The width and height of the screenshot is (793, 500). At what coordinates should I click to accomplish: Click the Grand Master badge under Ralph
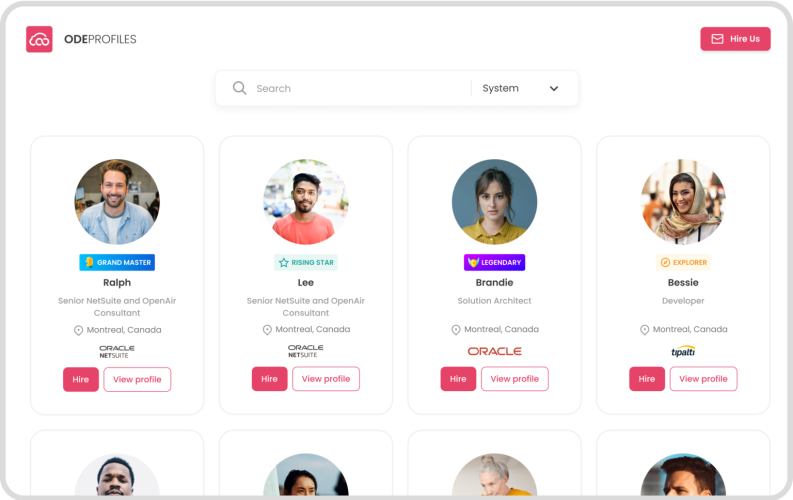(x=117, y=262)
